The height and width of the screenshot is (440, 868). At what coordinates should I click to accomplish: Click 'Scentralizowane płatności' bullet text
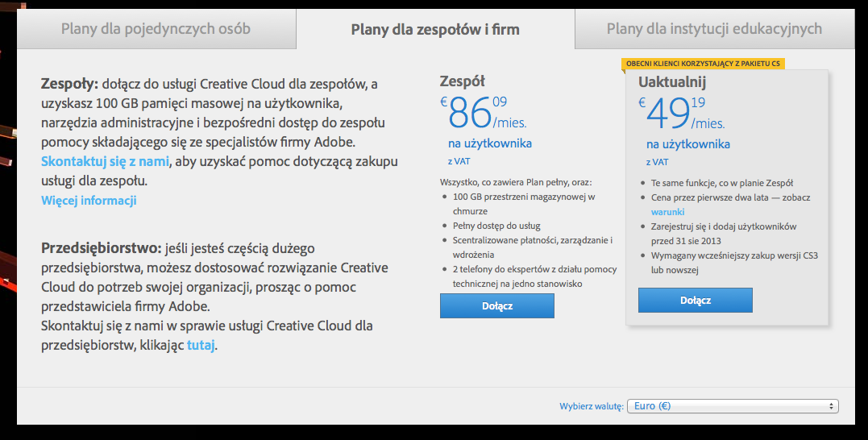(533, 247)
